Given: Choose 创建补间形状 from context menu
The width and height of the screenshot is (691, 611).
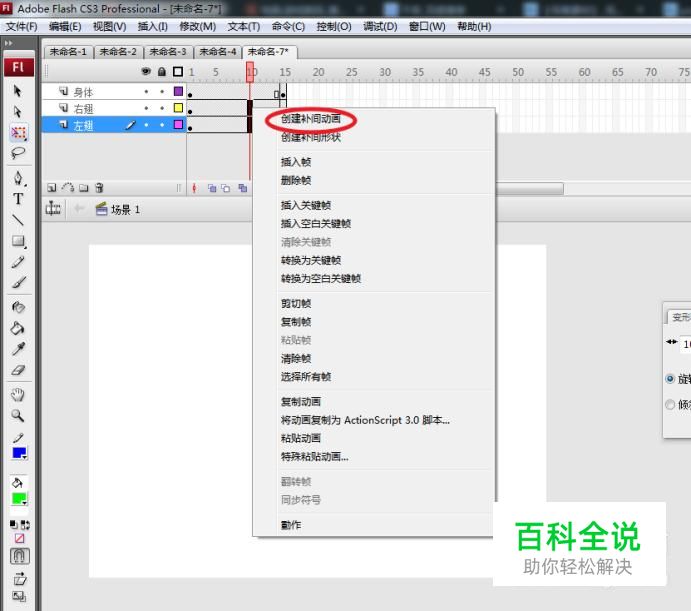Looking at the screenshot, I should tap(311, 137).
